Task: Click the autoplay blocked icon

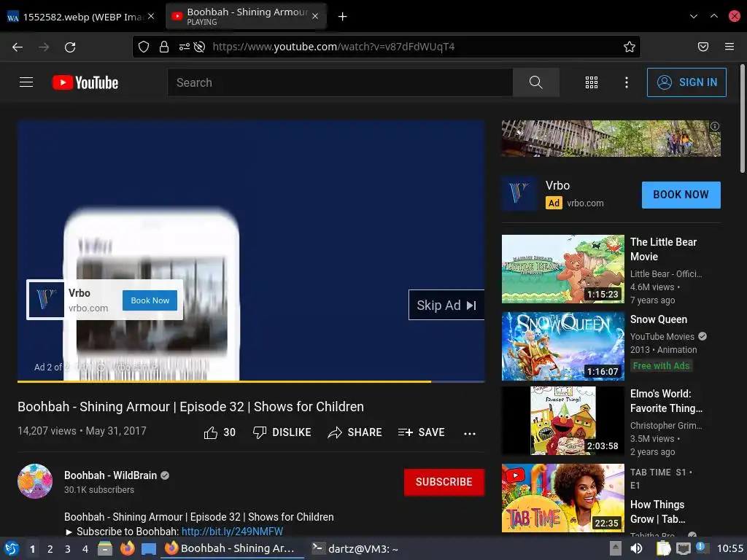Action: click(200, 47)
